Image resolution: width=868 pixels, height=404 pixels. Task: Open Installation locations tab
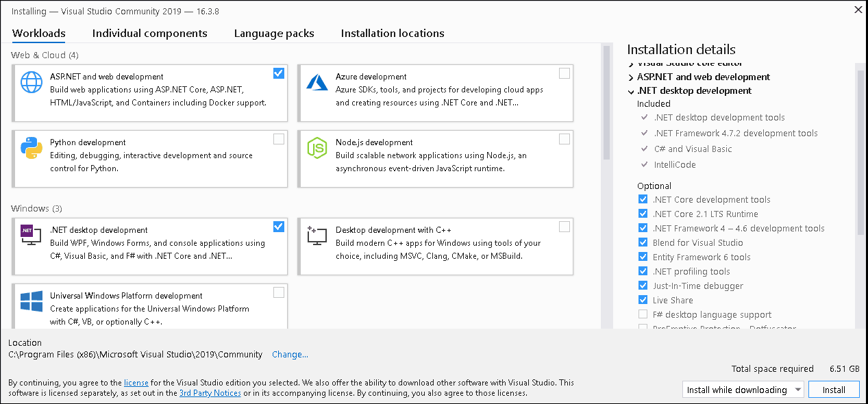[x=393, y=33]
